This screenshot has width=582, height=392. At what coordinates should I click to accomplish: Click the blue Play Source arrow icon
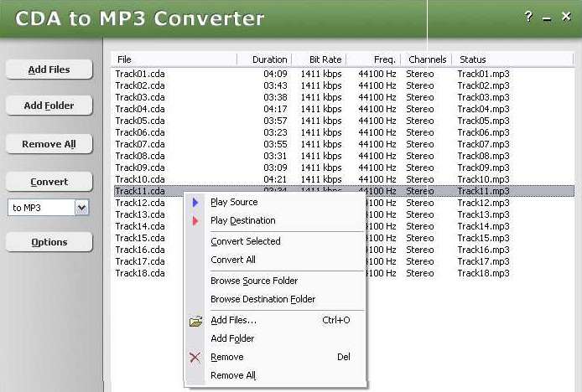195,202
